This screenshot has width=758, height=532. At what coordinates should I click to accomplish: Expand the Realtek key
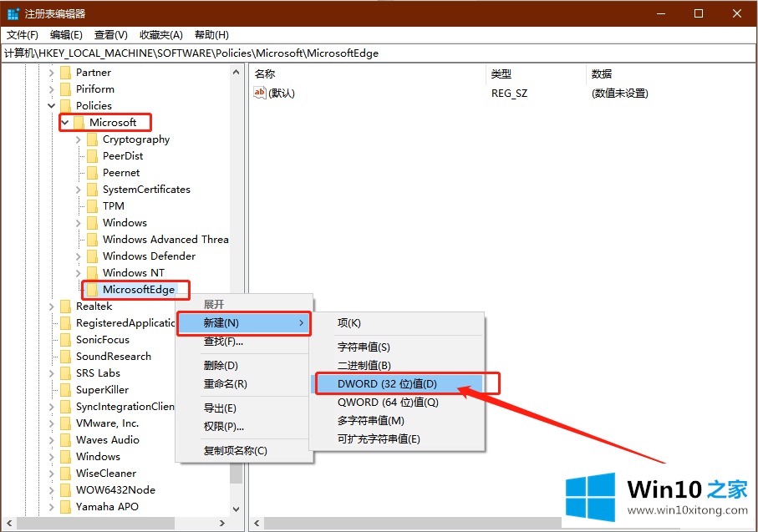coord(52,307)
